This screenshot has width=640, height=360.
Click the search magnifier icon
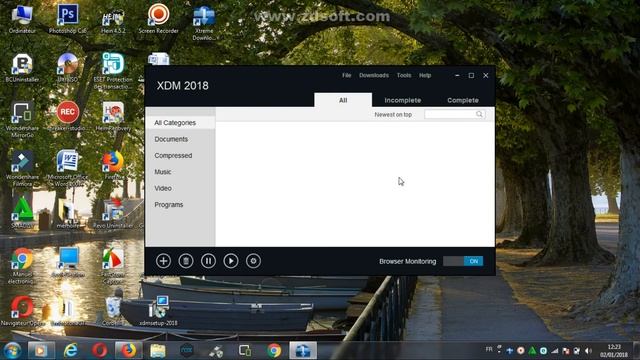[x=480, y=114]
